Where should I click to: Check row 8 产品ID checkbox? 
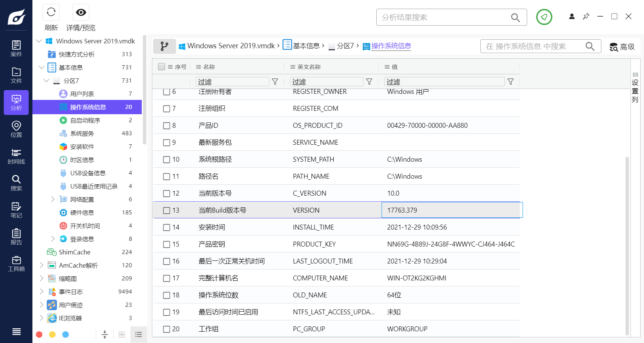pyautogui.click(x=166, y=126)
